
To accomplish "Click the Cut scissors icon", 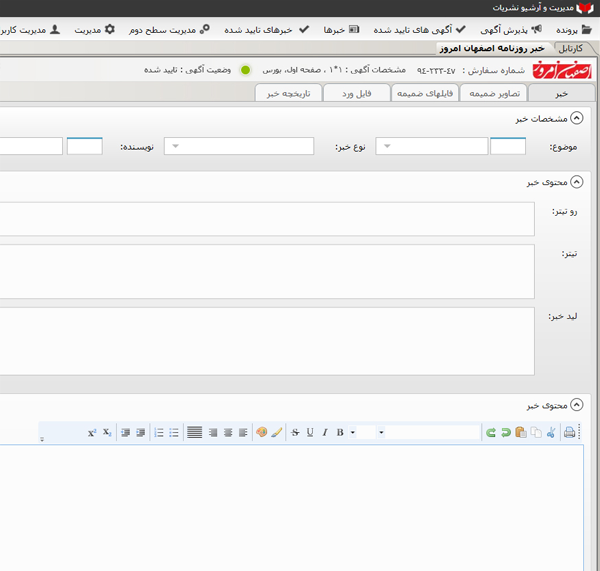I will (x=551, y=432).
